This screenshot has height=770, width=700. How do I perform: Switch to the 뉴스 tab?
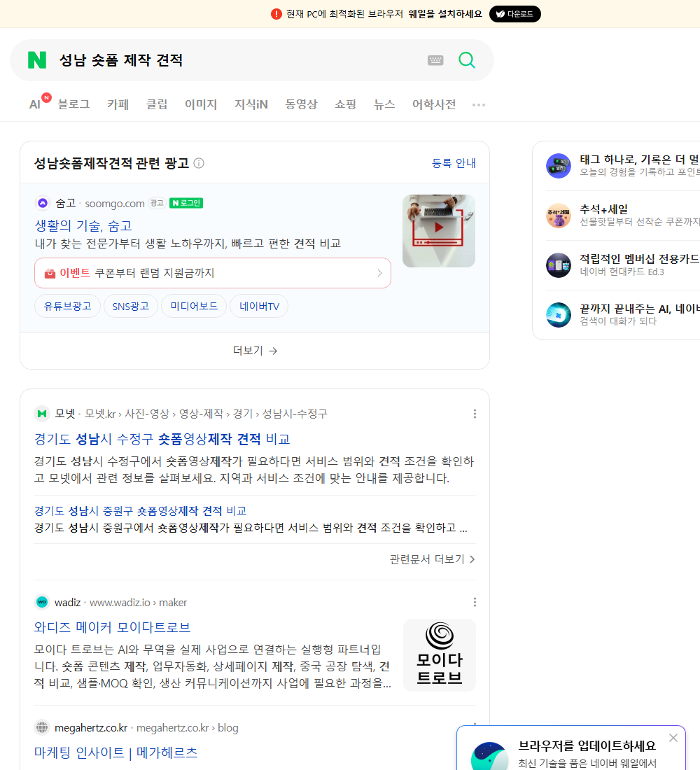point(384,104)
